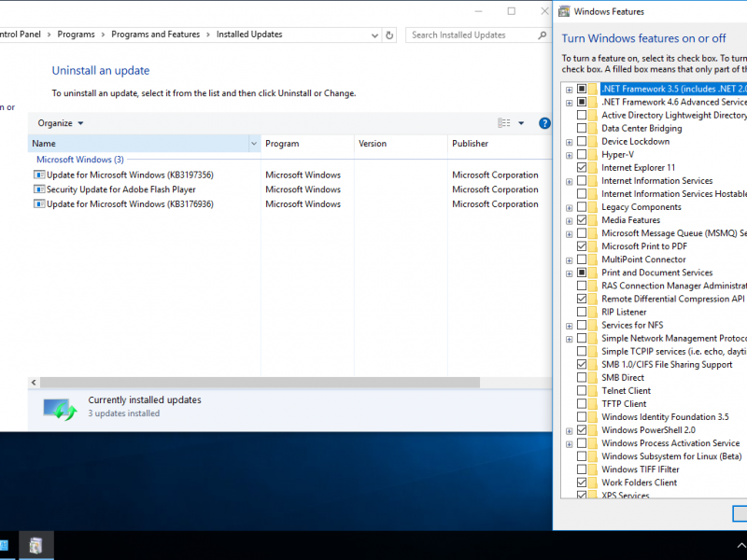Click folder icon beside Hyper-V
The image size is (747, 560).
pyautogui.click(x=592, y=155)
